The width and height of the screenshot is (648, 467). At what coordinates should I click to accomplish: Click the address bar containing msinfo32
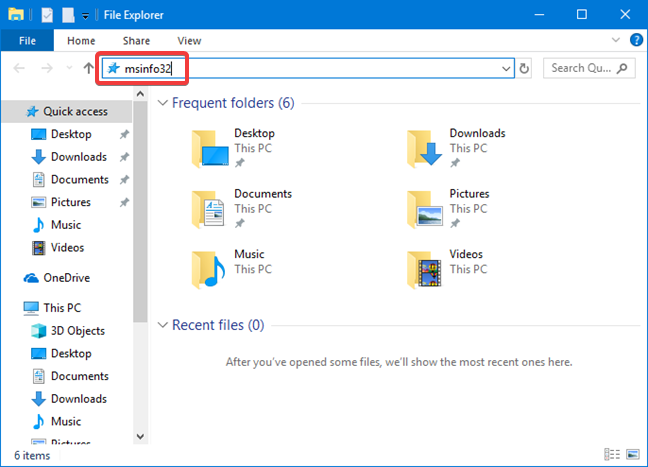point(308,68)
